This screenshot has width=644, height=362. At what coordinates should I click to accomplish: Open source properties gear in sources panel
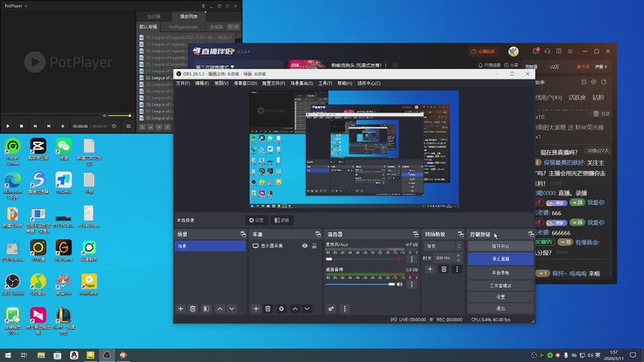(281, 309)
